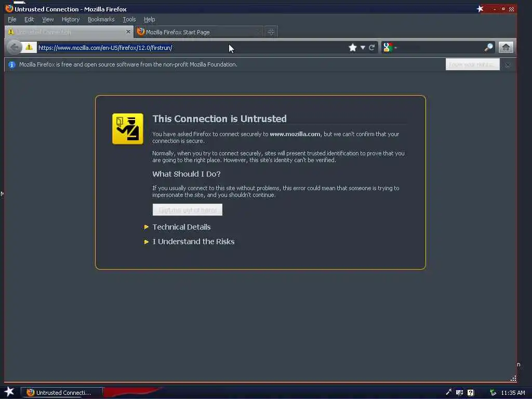
Task: Click the white star in the title bar
Action: tap(480, 9)
